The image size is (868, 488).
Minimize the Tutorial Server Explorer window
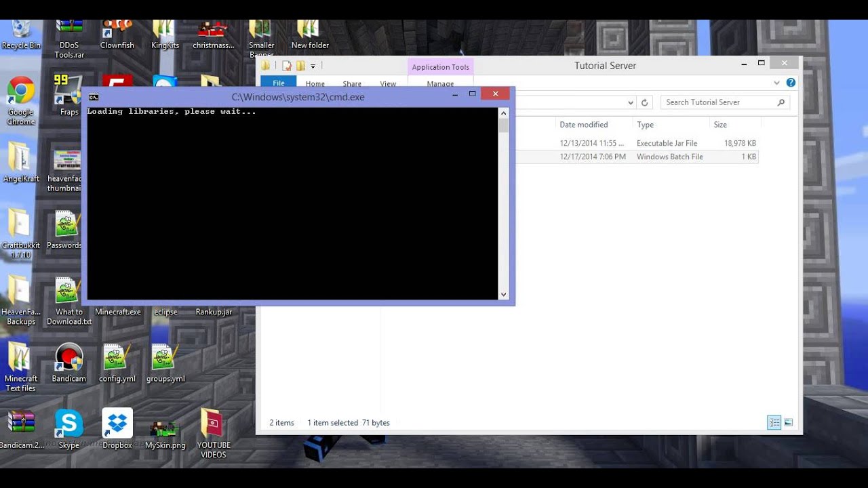[745, 63]
